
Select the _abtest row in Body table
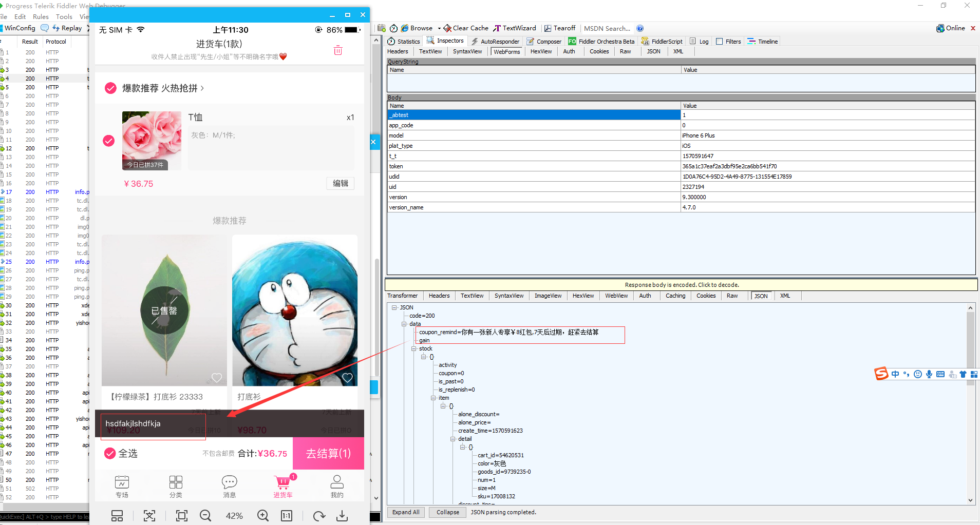[681, 115]
